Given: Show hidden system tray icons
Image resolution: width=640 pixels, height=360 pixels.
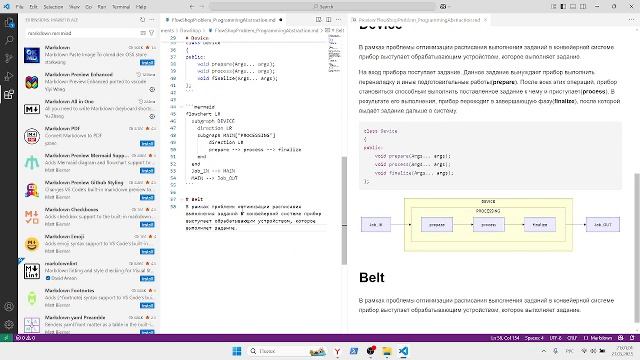Looking at the screenshot, I should pyautogui.click(x=544, y=351).
